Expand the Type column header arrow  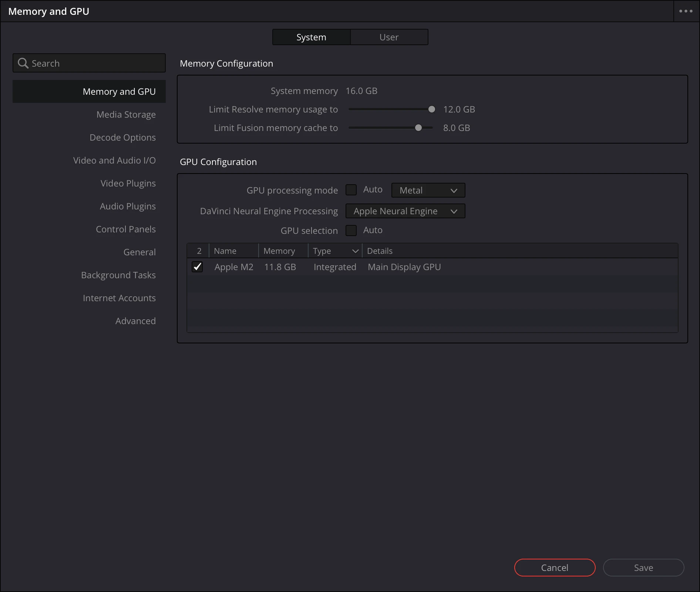(x=355, y=251)
